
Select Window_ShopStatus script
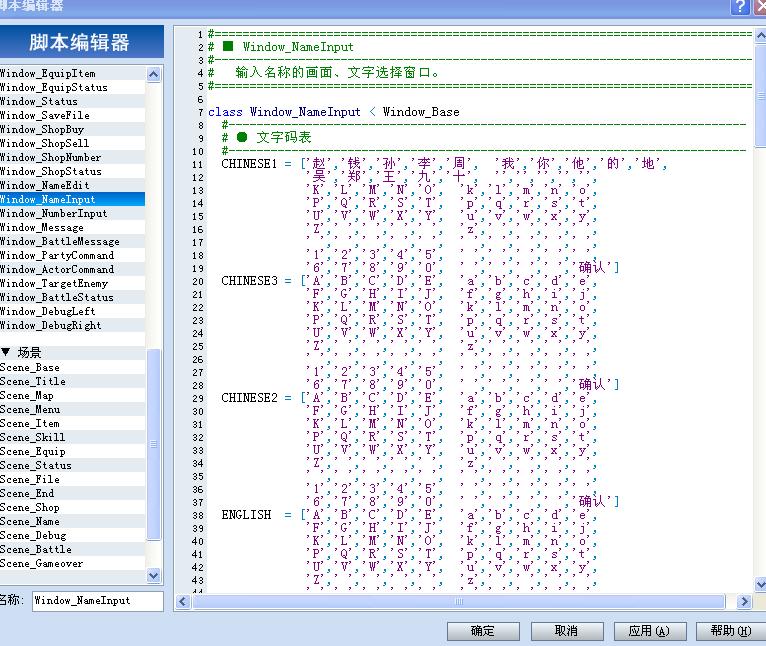72,172
